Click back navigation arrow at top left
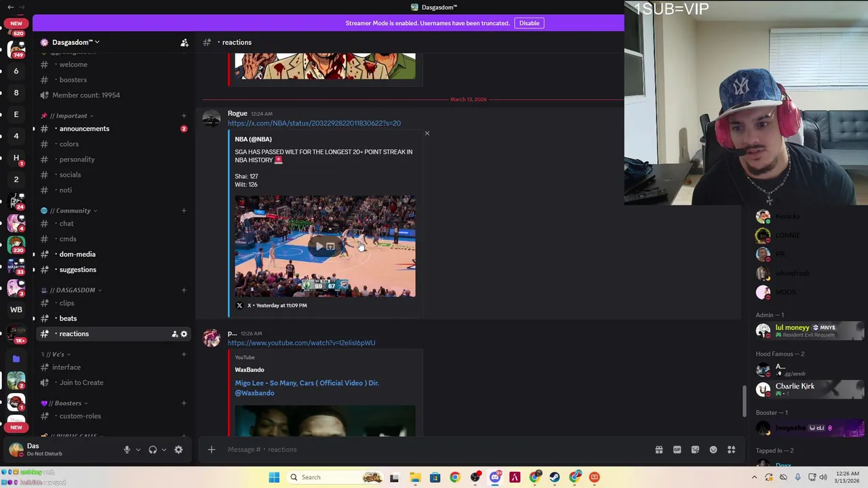Viewport: 868px width, 488px height. pyautogui.click(x=10, y=7)
